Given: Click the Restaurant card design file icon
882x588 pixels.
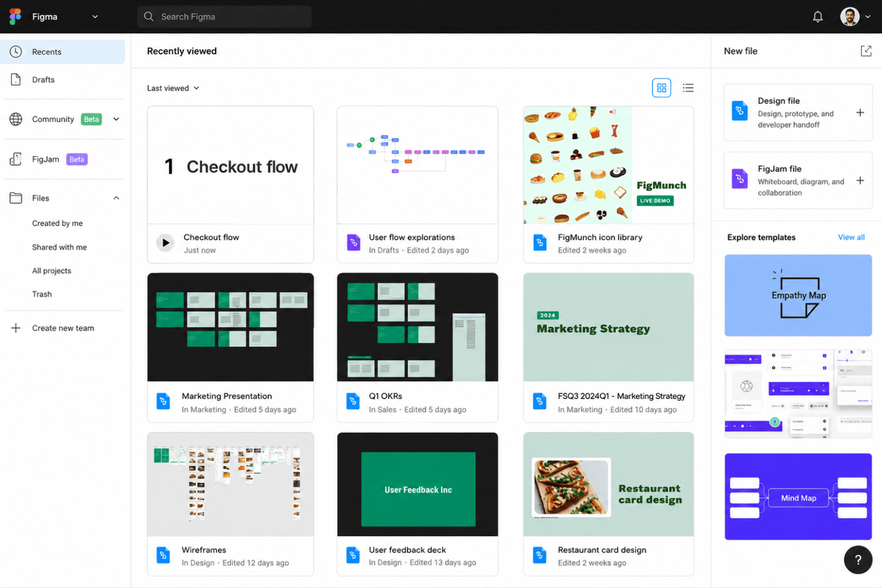Looking at the screenshot, I should pos(540,555).
